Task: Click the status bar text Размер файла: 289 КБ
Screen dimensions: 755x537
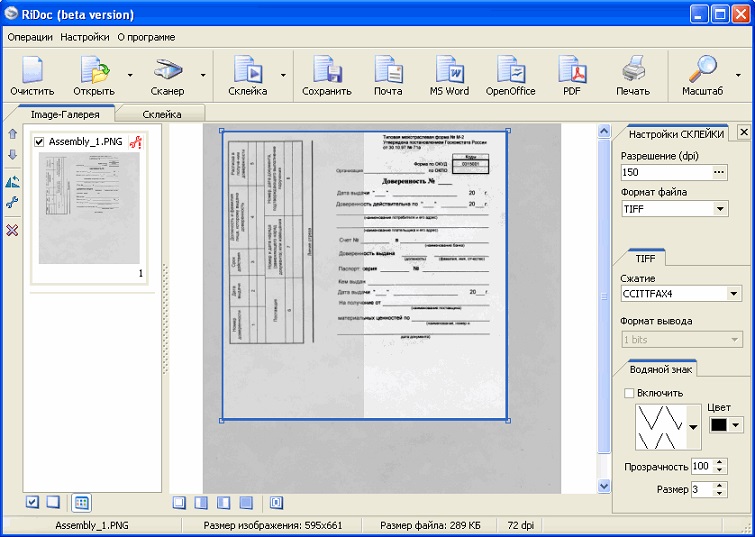Action: coord(430,525)
